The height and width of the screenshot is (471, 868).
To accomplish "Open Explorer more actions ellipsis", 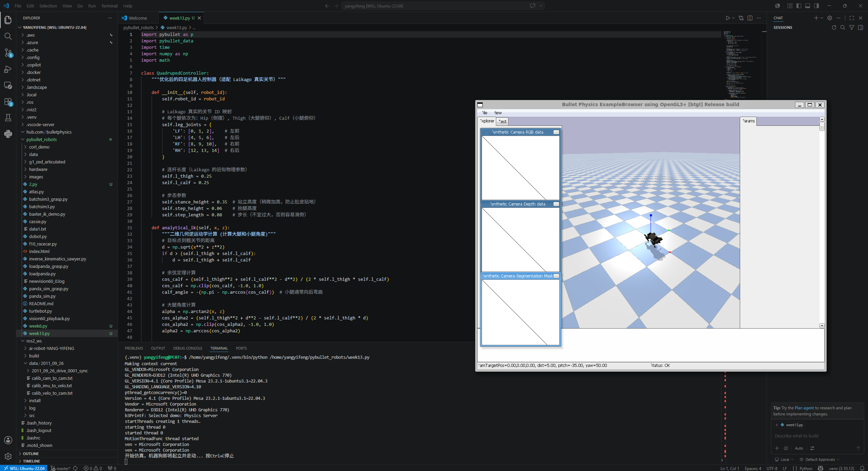I will [110, 18].
